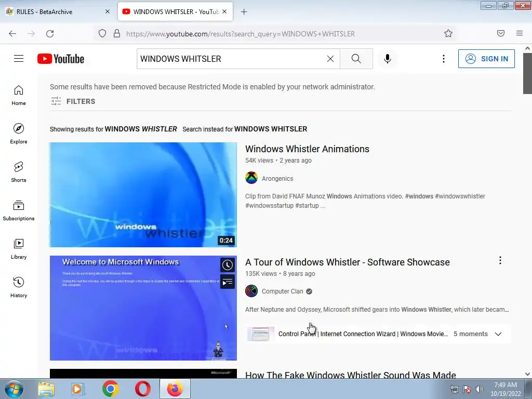This screenshot has width=532, height=399.
Task: Open A Tour of Windows Whistler title
Action: coord(348,262)
